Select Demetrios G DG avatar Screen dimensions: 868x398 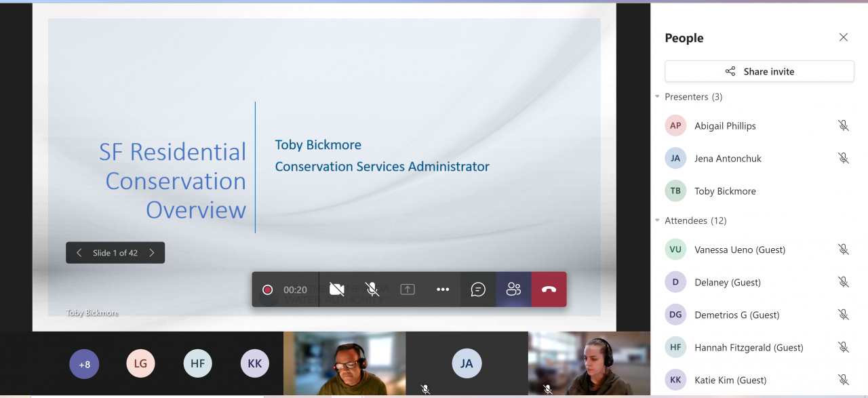[x=675, y=315]
